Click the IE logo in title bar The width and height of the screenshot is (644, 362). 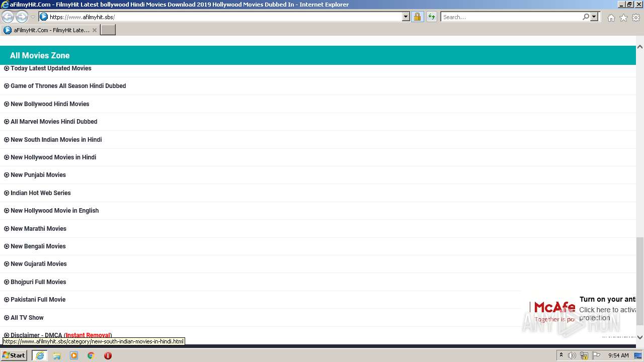click(x=5, y=5)
